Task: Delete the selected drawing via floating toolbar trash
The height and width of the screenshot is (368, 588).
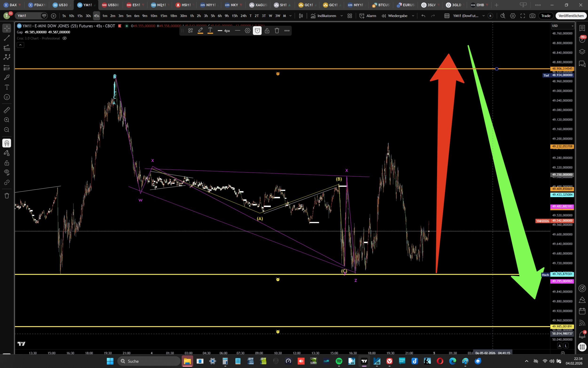Action: point(277,31)
